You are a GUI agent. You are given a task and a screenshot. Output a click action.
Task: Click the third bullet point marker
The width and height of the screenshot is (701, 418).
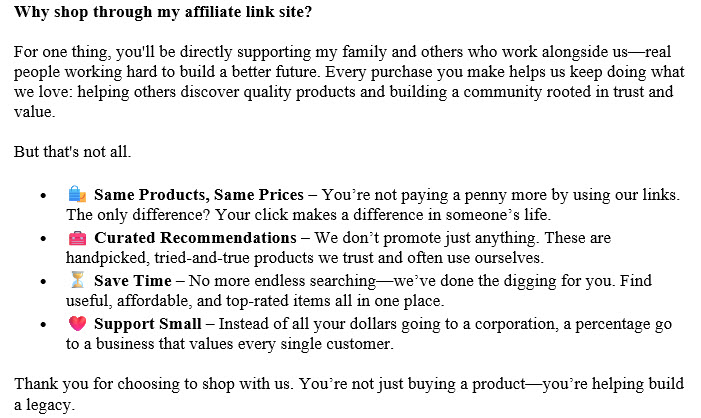pyautogui.click(x=43, y=281)
